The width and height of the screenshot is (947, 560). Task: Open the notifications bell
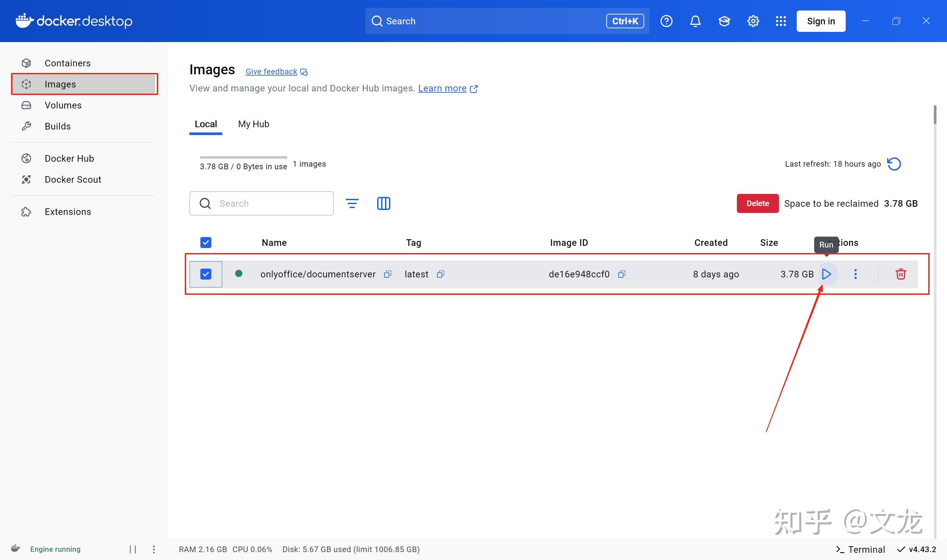(695, 21)
